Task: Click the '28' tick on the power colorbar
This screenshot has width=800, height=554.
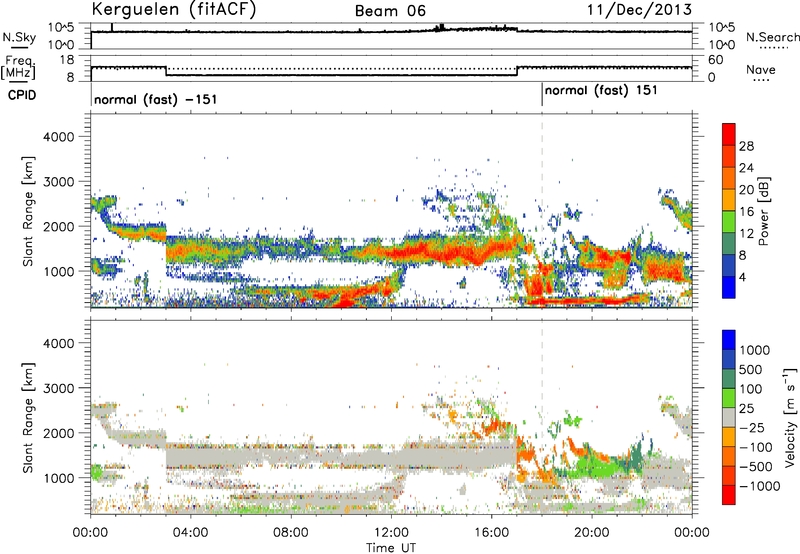Action: click(745, 146)
